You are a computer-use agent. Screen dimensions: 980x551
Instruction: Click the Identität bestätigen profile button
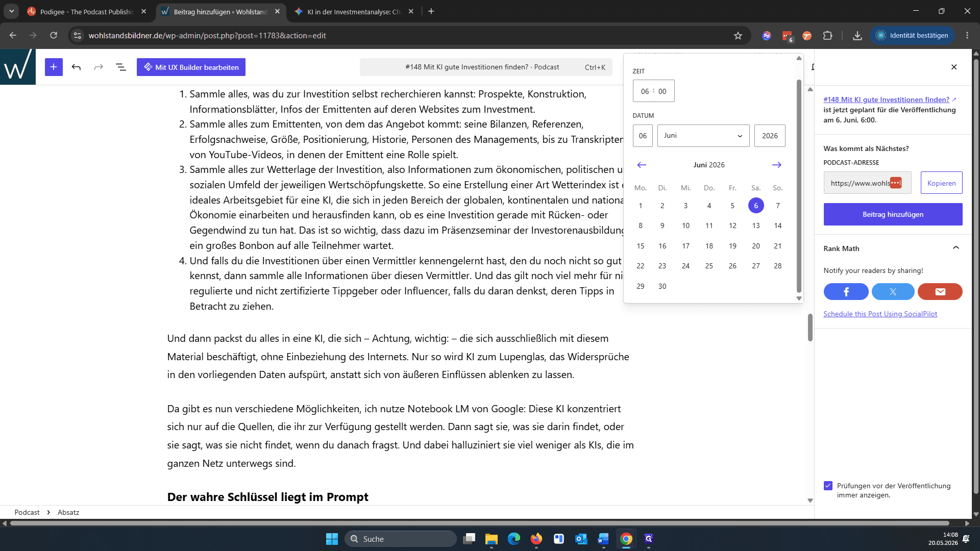coord(912,36)
